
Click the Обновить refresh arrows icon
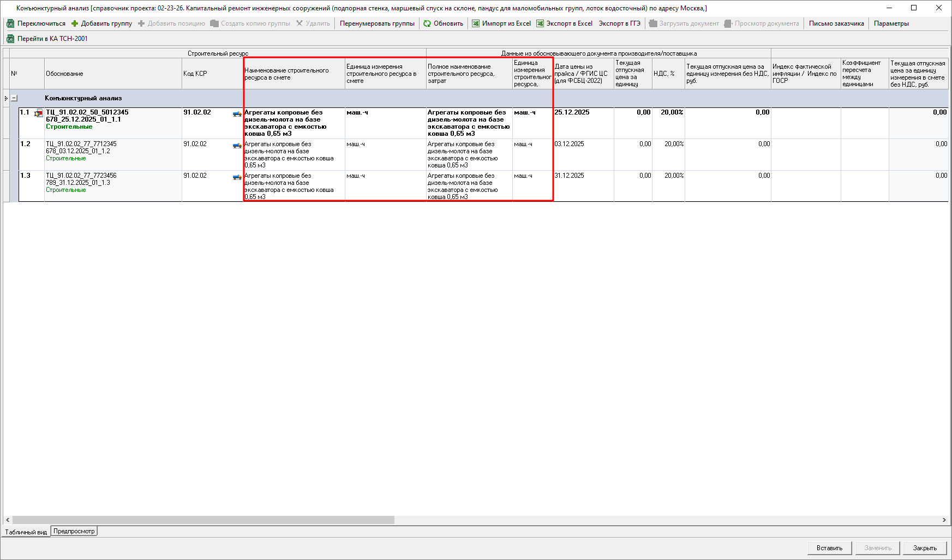coord(427,23)
